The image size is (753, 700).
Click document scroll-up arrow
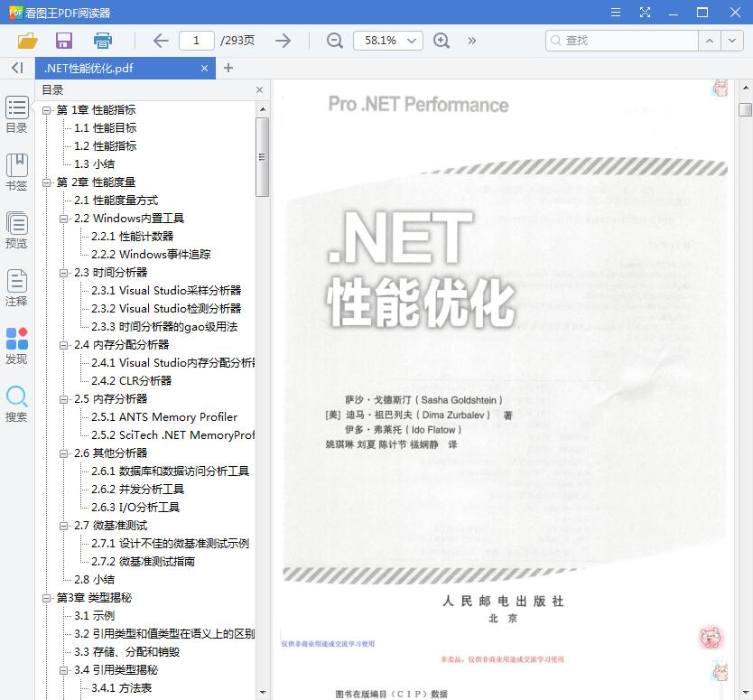pyautogui.click(x=745, y=88)
